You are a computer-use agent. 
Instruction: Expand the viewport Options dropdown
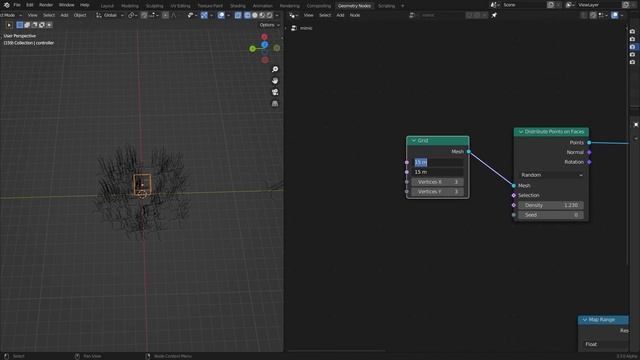coord(269,25)
